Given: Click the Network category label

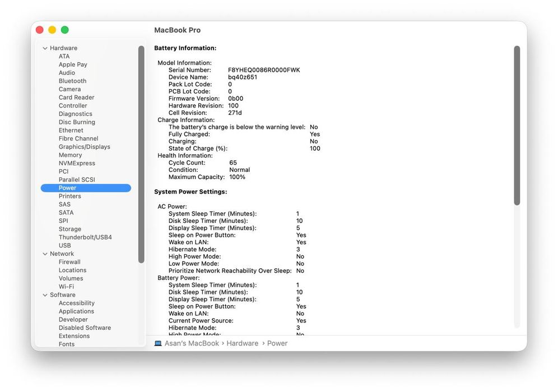Looking at the screenshot, I should (62, 254).
